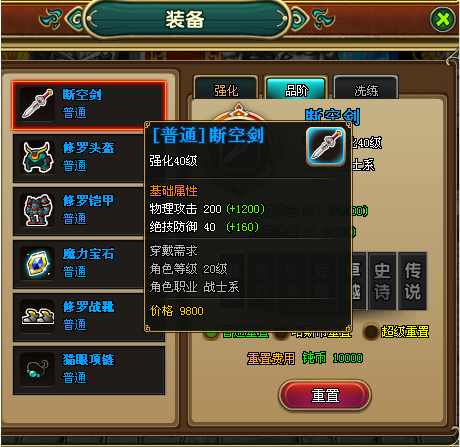Screen dimensions: 460x447
Task: Click the sword icon in the tooltip
Action: click(326, 147)
